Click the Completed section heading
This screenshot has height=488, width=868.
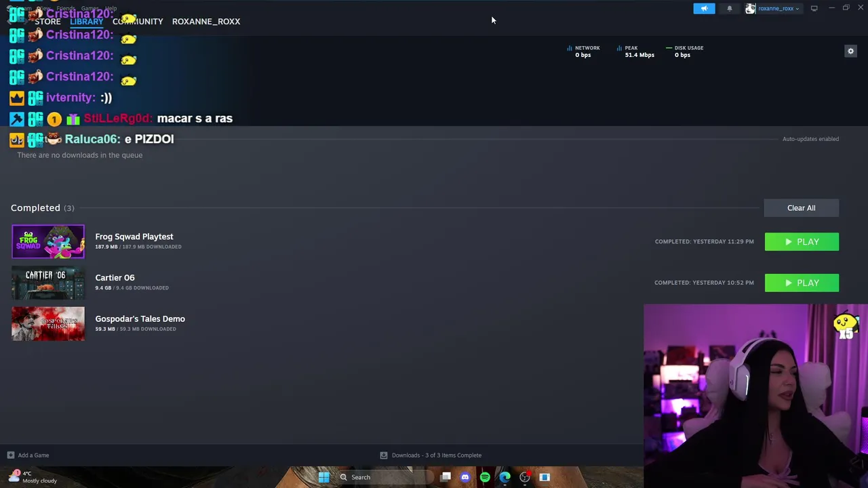point(35,207)
